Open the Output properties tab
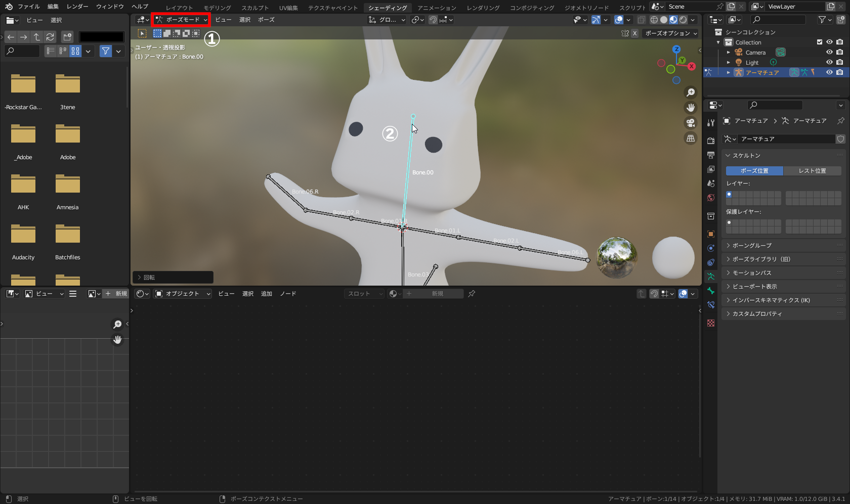The width and height of the screenshot is (850, 504). tap(711, 155)
